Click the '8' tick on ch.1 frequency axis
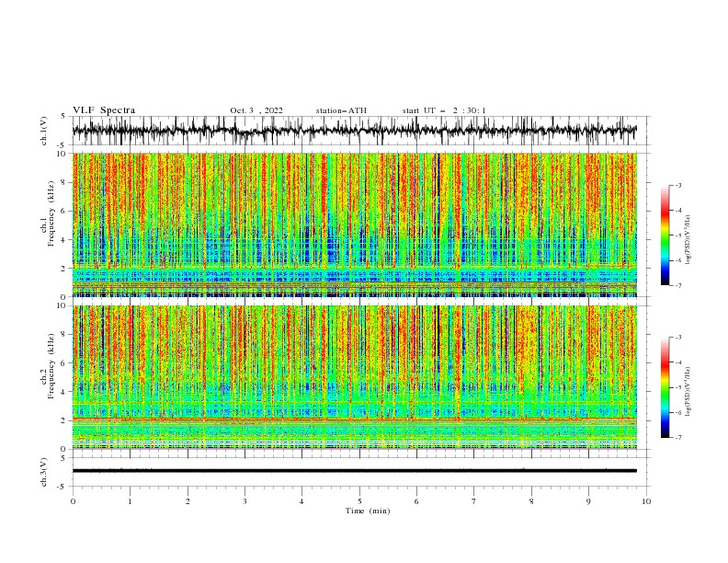Viewport: 728px width, 563px height. click(x=64, y=182)
